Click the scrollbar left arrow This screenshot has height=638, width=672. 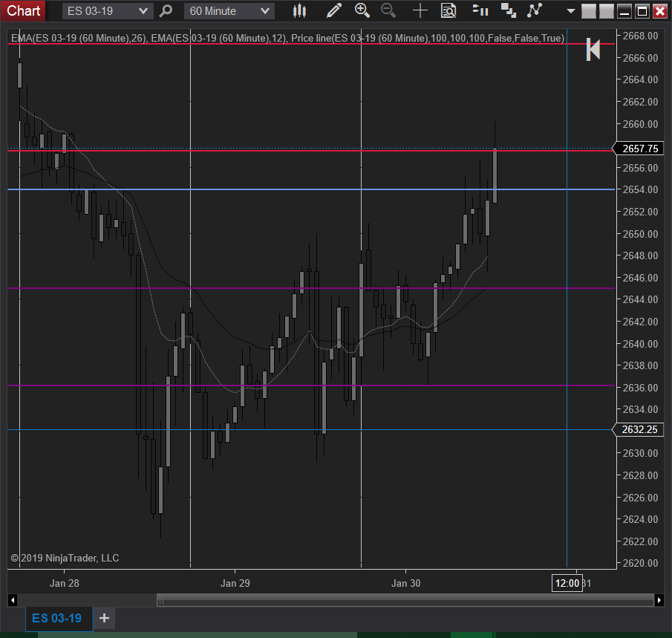13,600
